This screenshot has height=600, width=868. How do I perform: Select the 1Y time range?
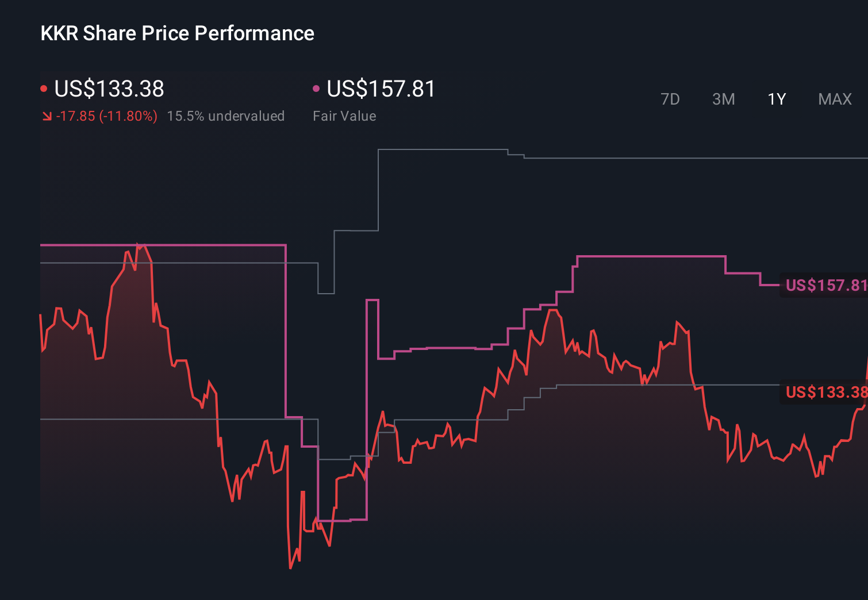click(x=776, y=99)
